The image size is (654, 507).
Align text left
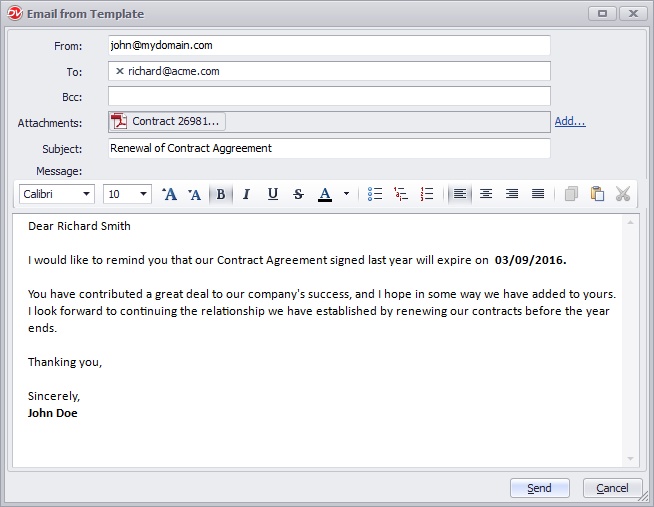pos(460,194)
